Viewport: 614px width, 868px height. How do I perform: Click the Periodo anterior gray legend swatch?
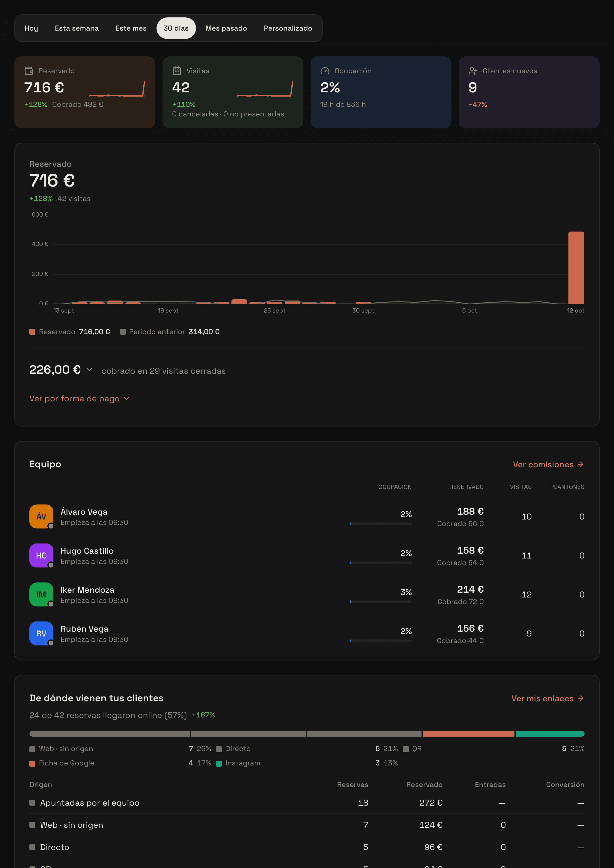pos(123,332)
